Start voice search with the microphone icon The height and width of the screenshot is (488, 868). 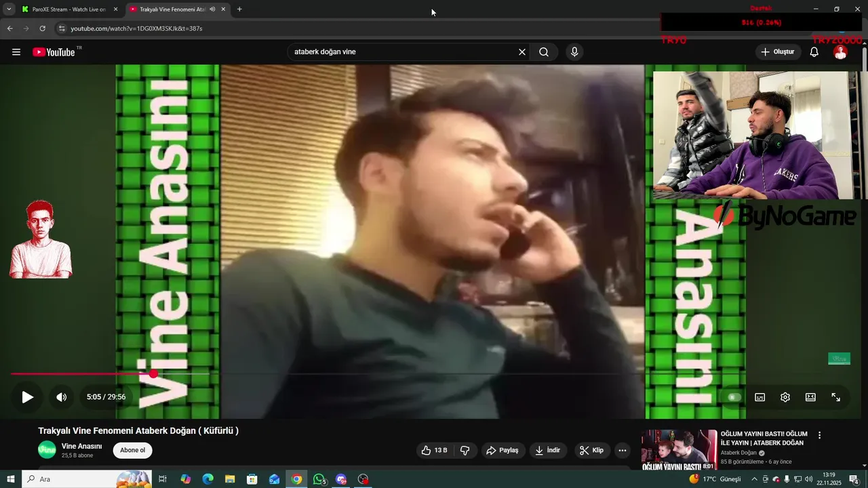(574, 52)
